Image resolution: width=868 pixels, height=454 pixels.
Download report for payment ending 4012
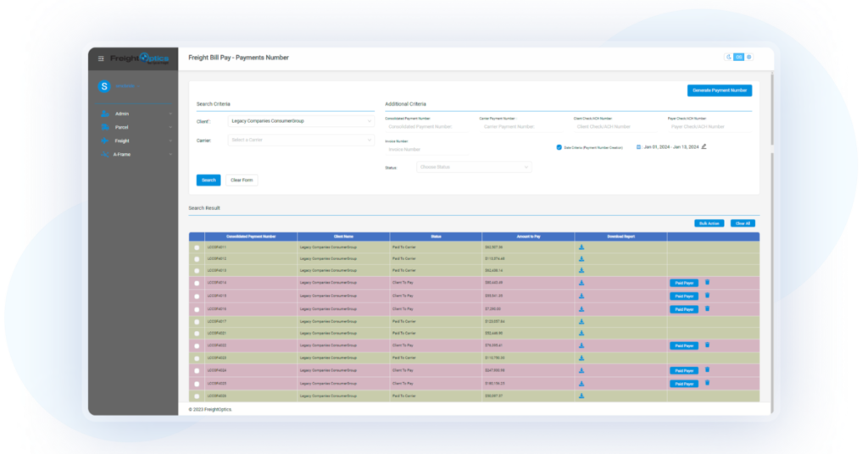point(581,259)
